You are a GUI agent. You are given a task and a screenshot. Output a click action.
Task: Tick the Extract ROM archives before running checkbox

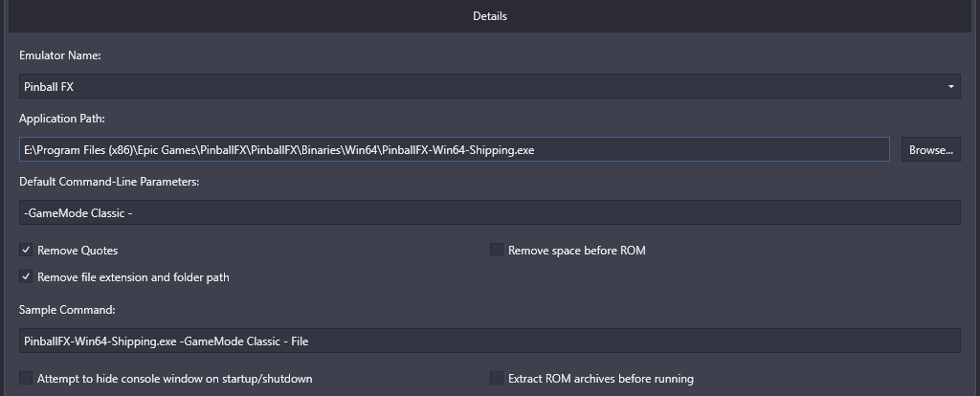click(x=497, y=378)
